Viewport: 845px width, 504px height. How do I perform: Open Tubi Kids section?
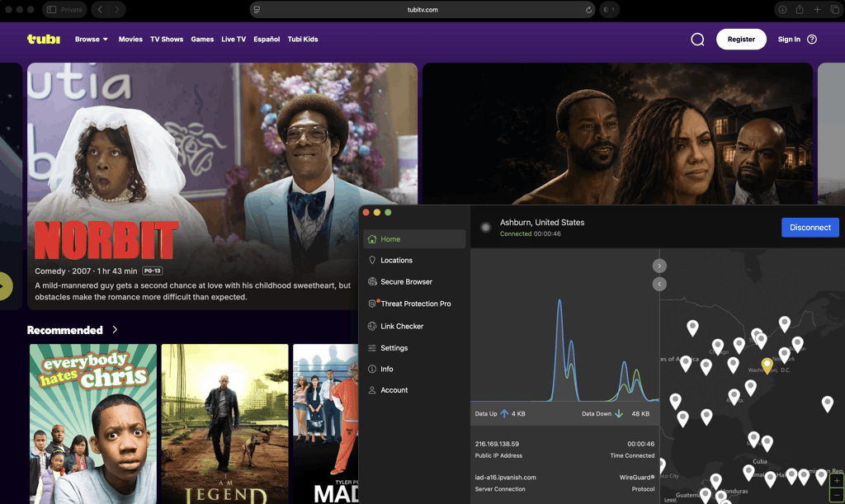pyautogui.click(x=303, y=40)
